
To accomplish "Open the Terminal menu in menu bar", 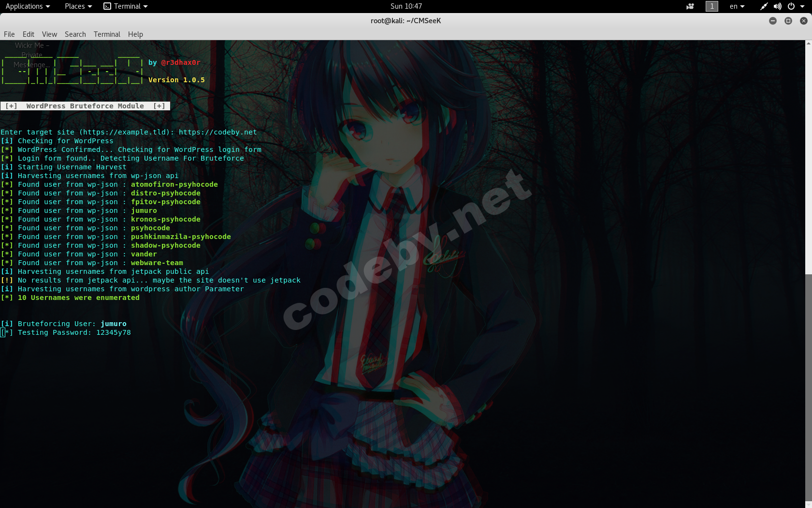I will [x=107, y=34].
